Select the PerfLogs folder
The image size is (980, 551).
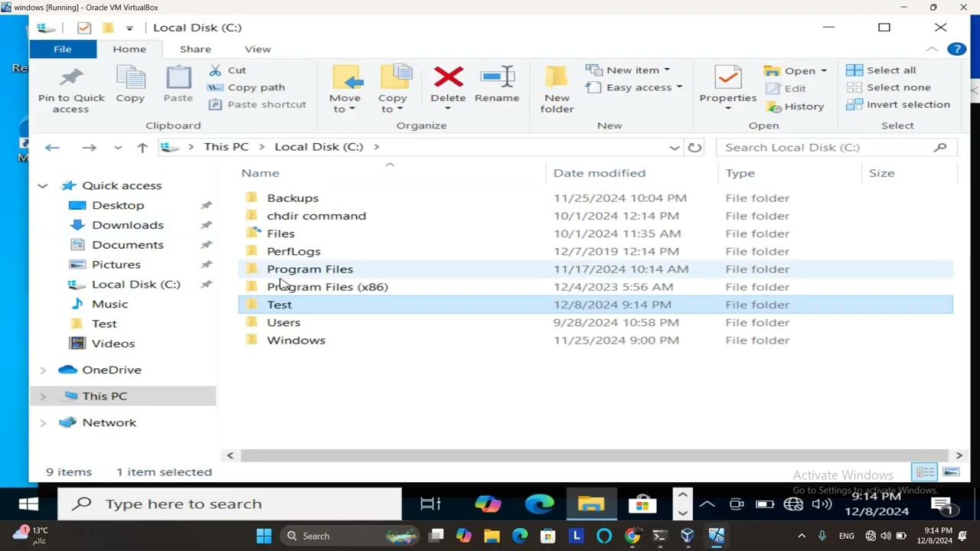pos(596,251)
